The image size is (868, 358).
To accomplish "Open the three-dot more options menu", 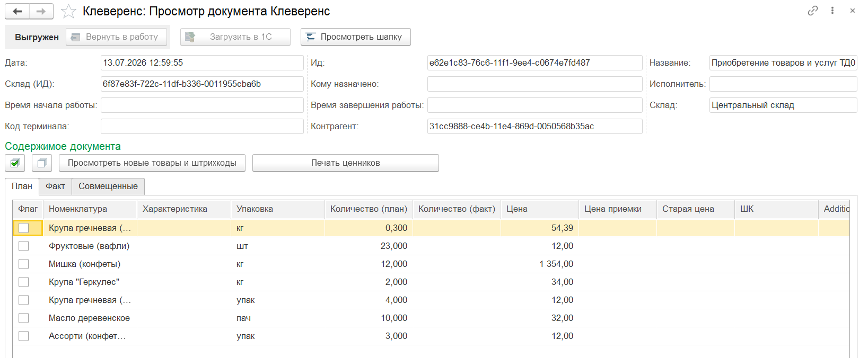I will [x=832, y=11].
